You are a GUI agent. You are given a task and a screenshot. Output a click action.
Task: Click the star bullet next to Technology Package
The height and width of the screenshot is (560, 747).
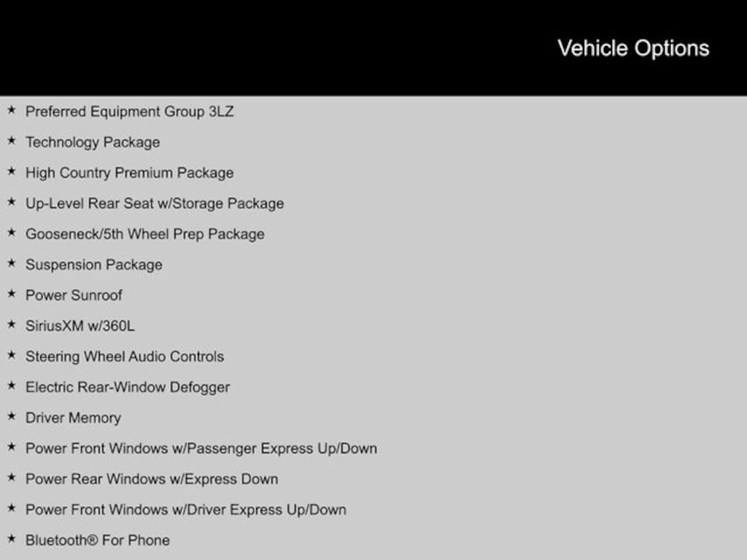tap(11, 141)
